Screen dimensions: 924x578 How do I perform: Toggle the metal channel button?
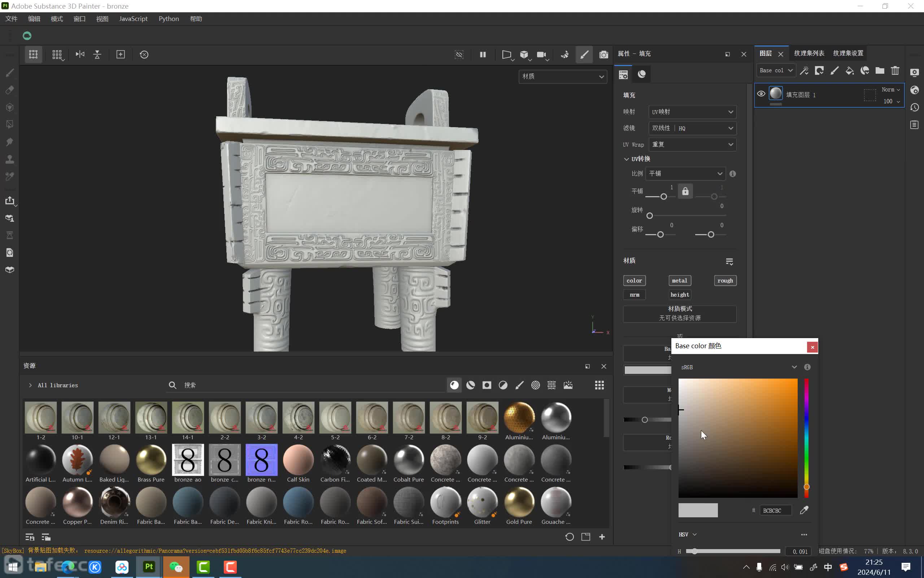click(x=680, y=281)
